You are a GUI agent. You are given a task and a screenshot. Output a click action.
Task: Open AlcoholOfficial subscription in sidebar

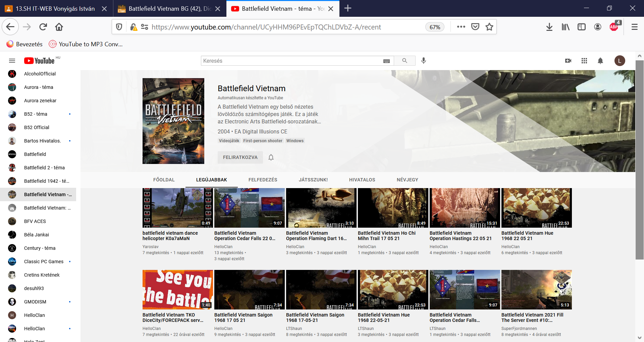38,74
